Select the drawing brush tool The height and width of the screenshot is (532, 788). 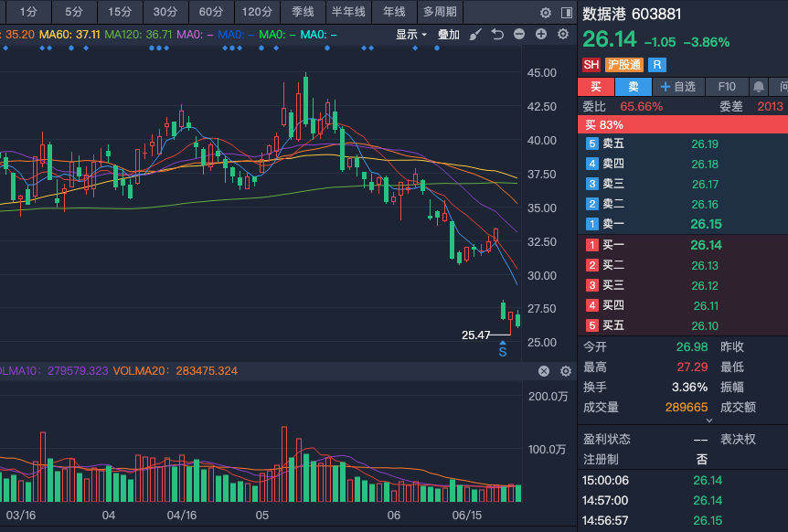[475, 34]
